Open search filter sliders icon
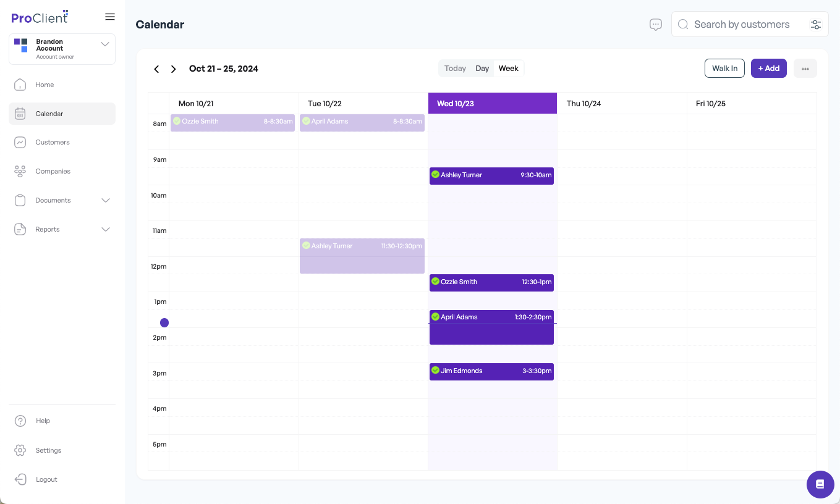Screen dimensions: 840x504 coord(816,25)
